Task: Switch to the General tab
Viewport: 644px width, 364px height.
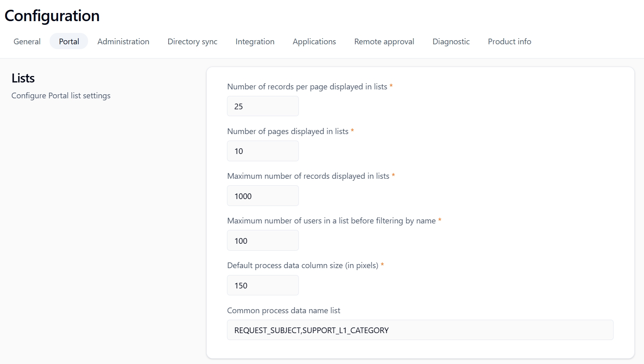Action: pyautogui.click(x=27, y=41)
